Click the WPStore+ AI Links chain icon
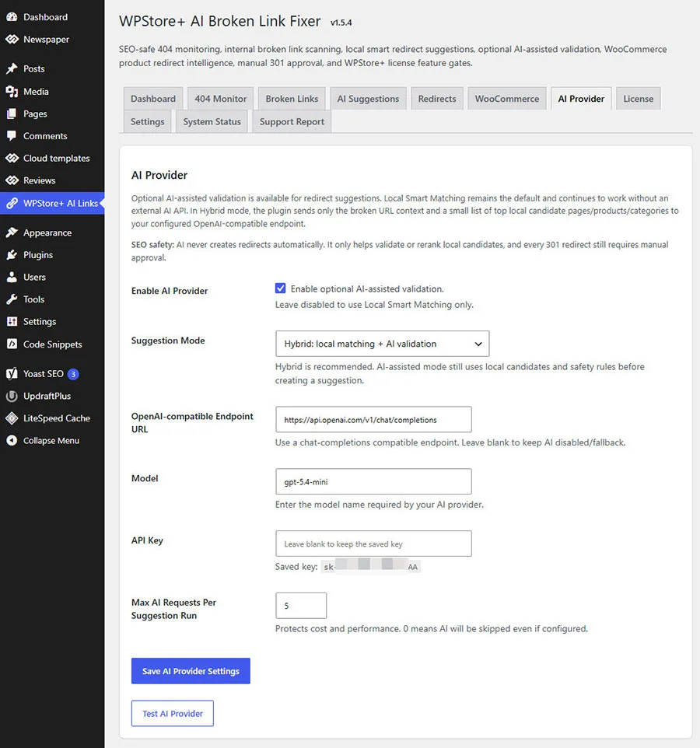The height and width of the screenshot is (748, 700). click(x=12, y=203)
